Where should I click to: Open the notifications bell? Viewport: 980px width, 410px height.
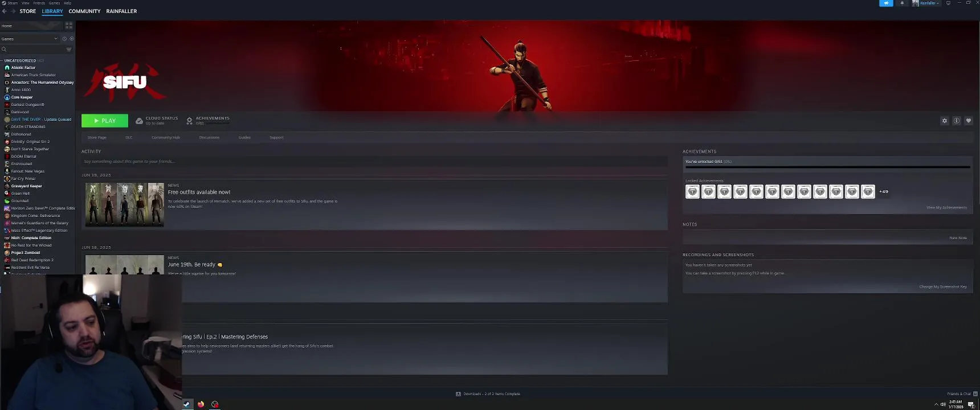tap(902, 3)
